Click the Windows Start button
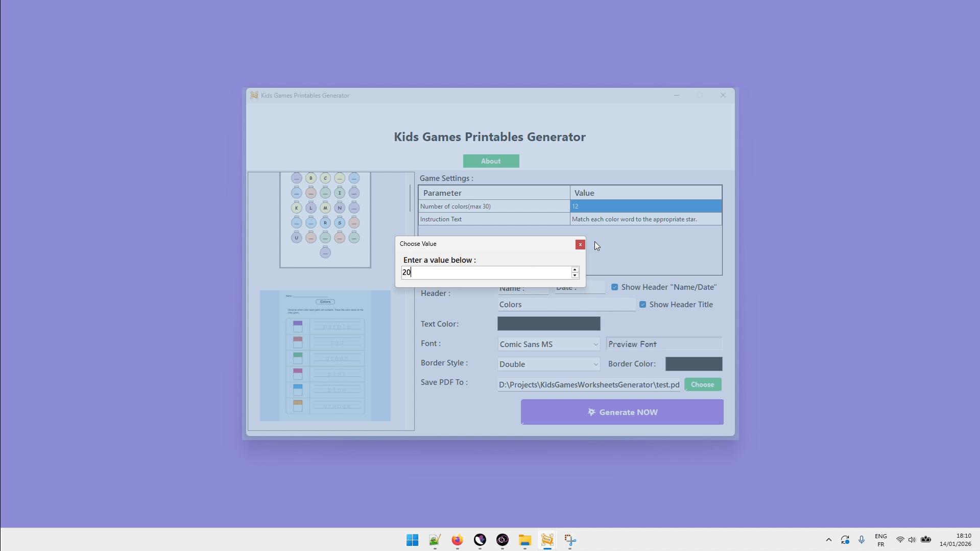The width and height of the screenshot is (980, 551). [x=412, y=540]
